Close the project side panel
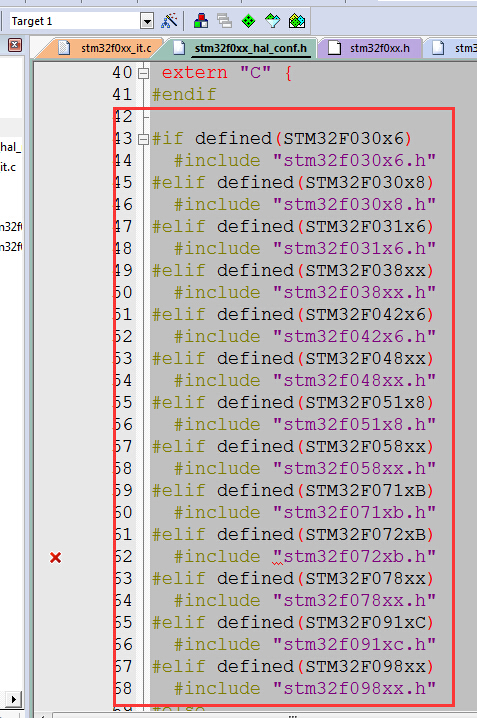 [x=15, y=45]
